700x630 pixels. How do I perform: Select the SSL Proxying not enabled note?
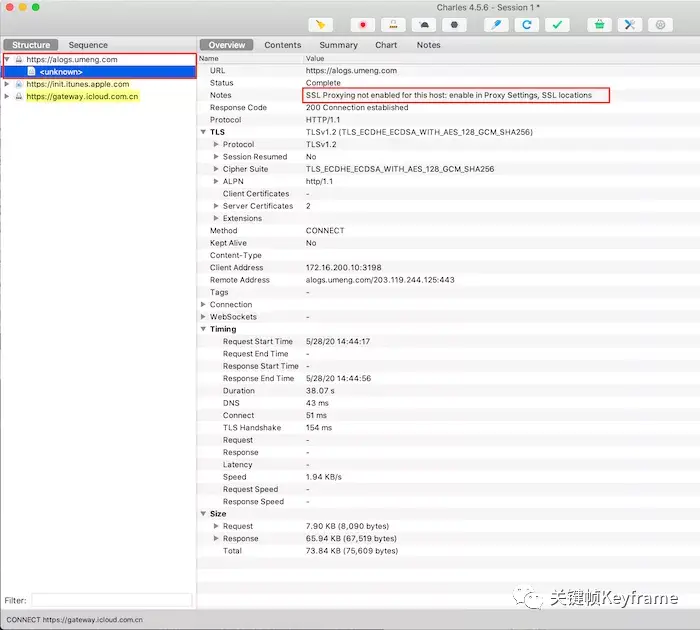(x=449, y=95)
